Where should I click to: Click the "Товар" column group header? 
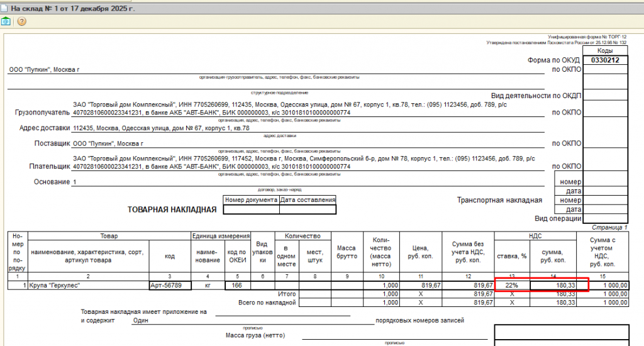[109, 236]
